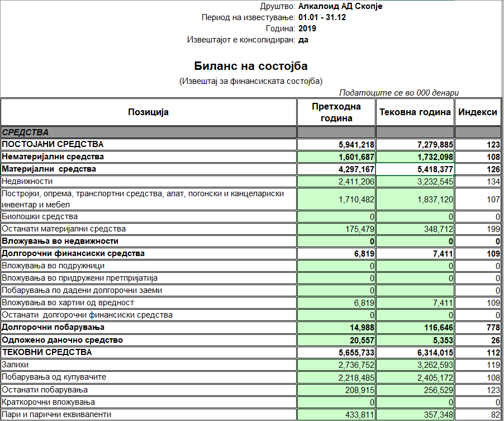Screen dimensions: 504x421
Task: Click the 'Позиција' column header
Action: 148,112
